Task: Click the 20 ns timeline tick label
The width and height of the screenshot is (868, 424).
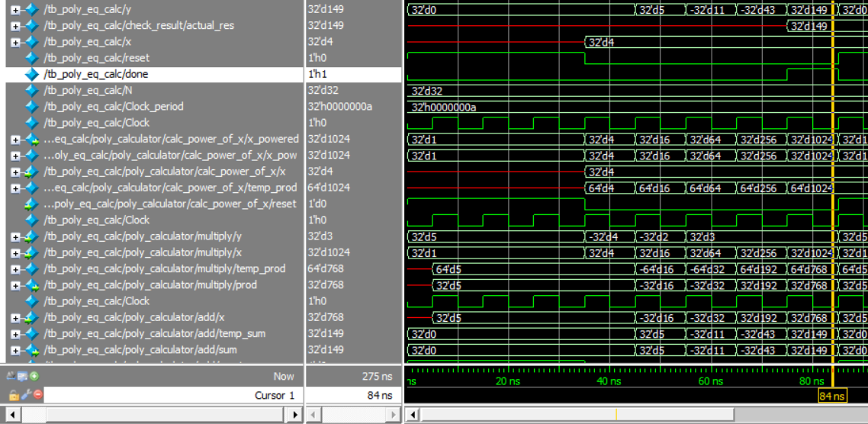Action: (508, 381)
